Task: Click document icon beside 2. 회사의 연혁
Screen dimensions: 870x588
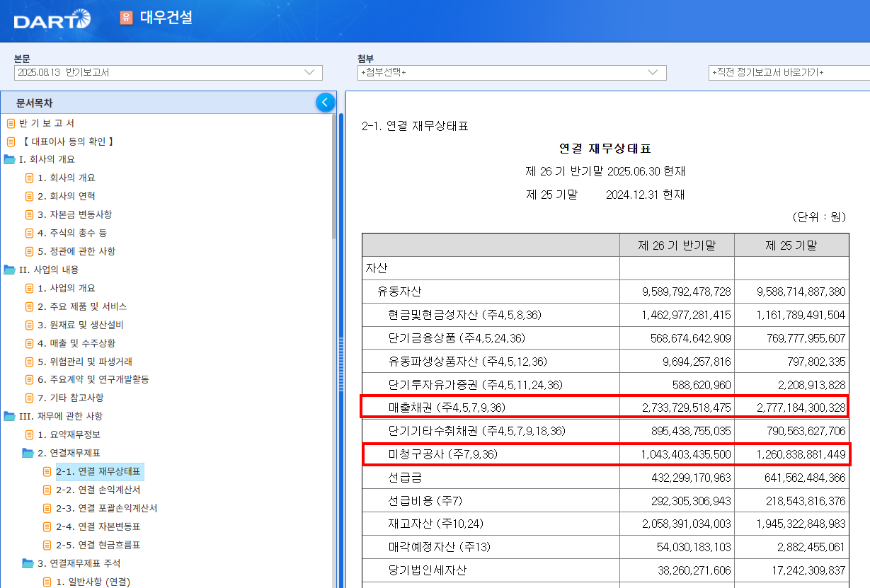Action: click(29, 196)
